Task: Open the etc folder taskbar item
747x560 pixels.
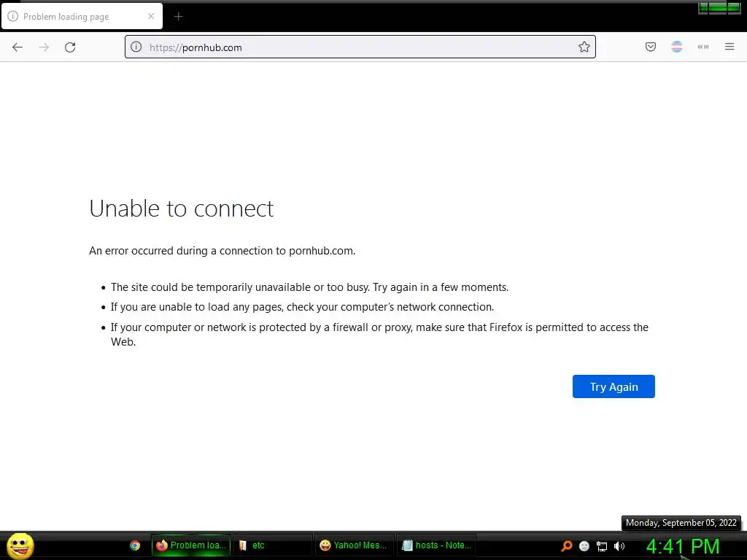Action: pyautogui.click(x=273, y=545)
